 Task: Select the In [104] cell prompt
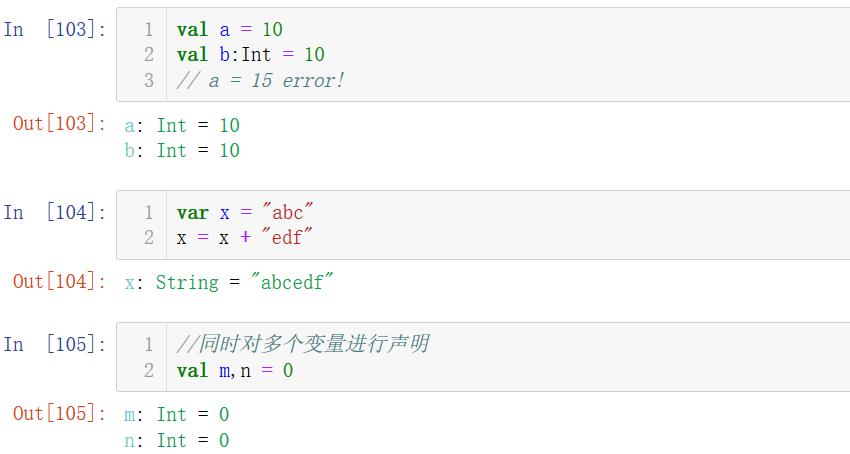tap(54, 213)
